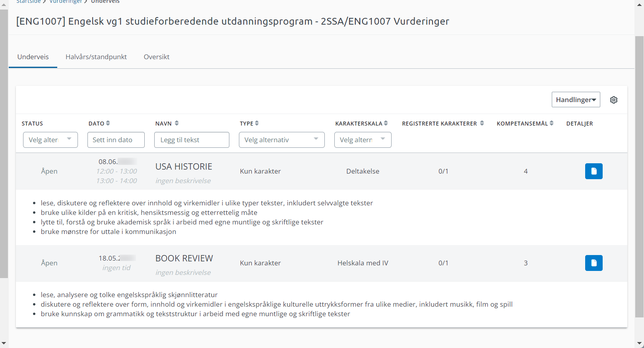
Task: Sort by TYPE column arrows
Action: coord(257,123)
